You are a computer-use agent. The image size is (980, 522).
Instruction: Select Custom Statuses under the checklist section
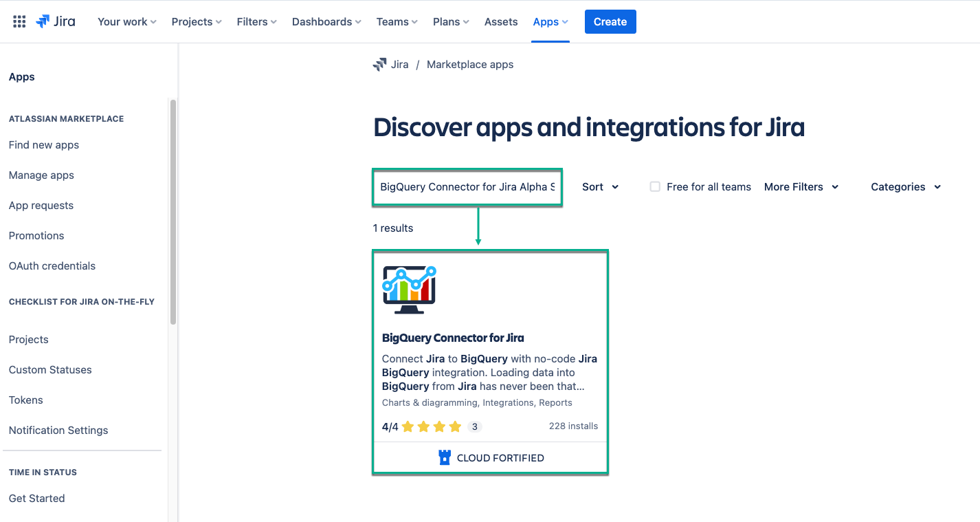coord(49,369)
